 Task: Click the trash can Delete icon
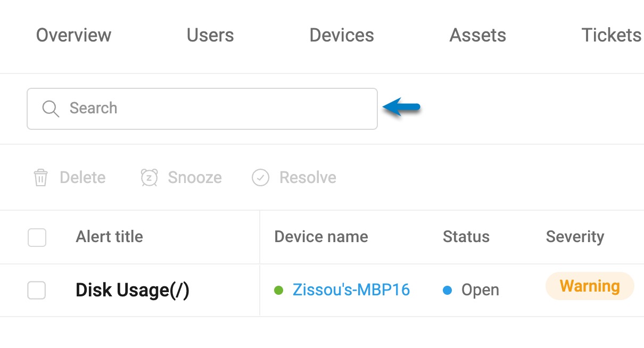[x=40, y=177]
